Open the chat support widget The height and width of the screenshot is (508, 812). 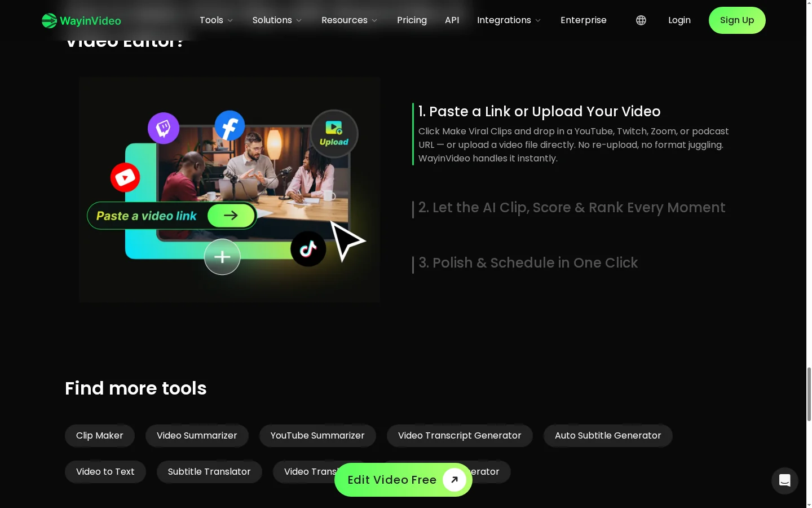(785, 480)
